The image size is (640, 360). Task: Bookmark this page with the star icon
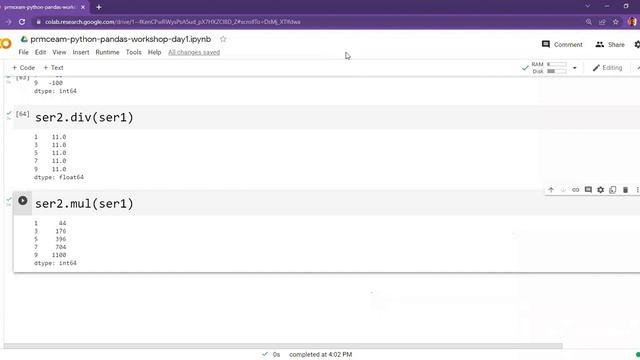(x=616, y=22)
